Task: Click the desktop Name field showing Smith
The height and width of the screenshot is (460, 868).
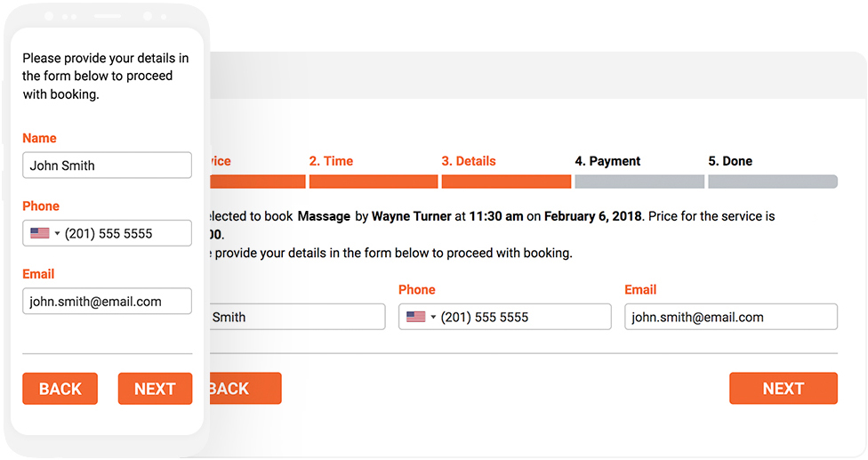Action: [x=298, y=317]
